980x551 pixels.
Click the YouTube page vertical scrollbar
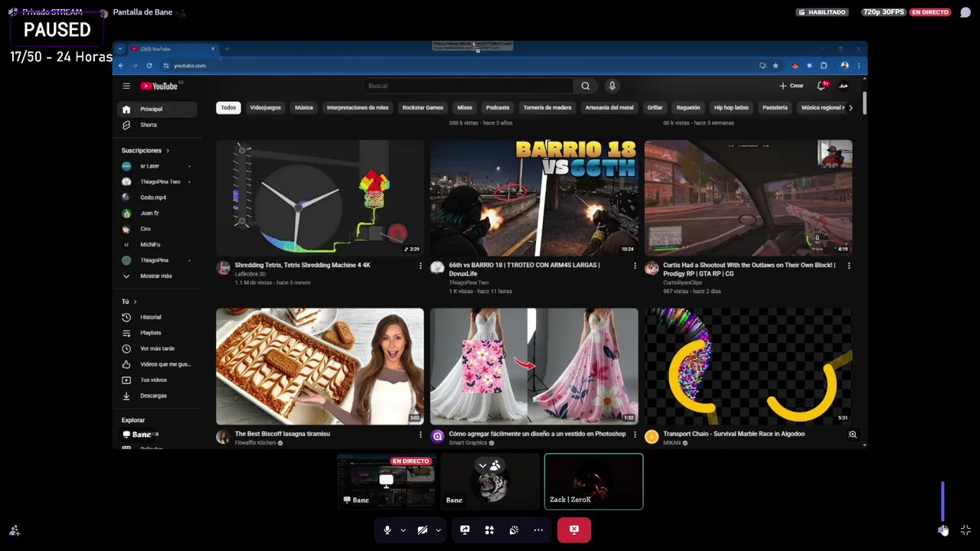point(864,103)
